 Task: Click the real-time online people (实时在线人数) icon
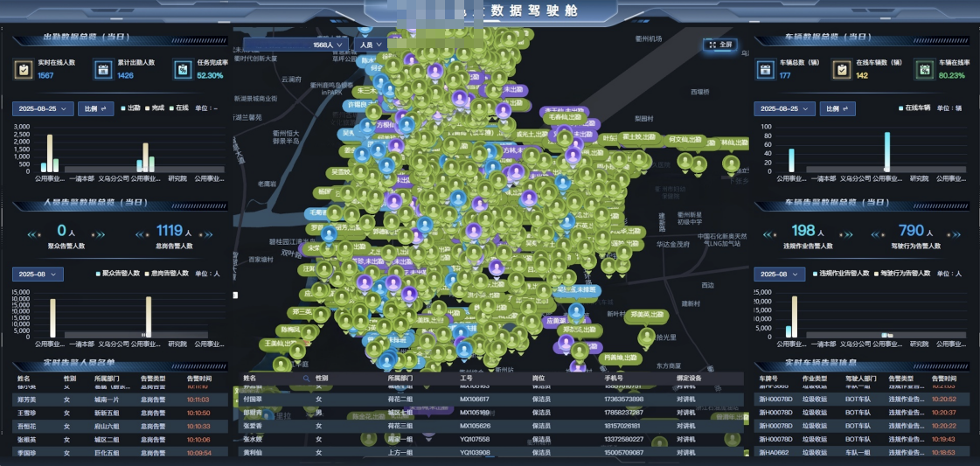tap(24, 69)
